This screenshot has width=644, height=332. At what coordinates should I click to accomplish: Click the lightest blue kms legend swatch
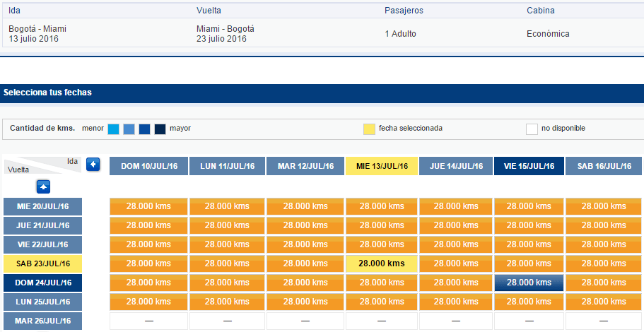113,129
